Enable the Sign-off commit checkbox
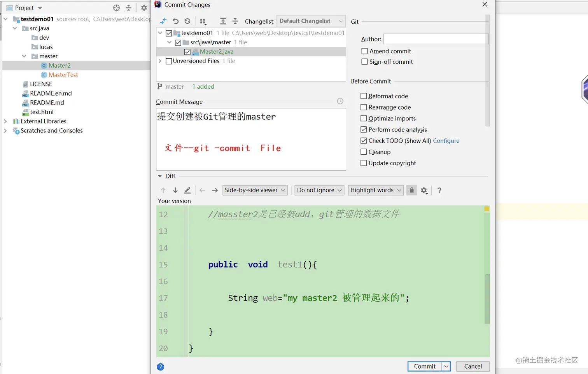Image resolution: width=588 pixels, height=374 pixels. 364,61
